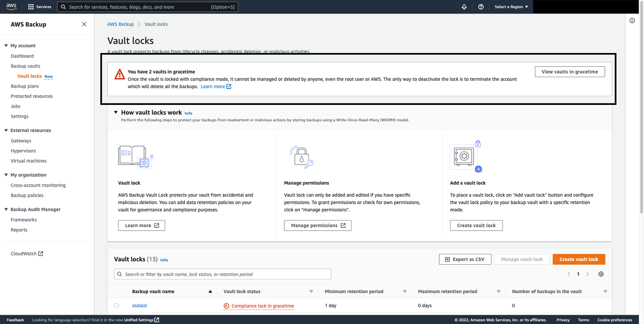Viewport: 644px width, 324px height.
Task: Select Vault locks sidebar item
Action: tap(29, 76)
